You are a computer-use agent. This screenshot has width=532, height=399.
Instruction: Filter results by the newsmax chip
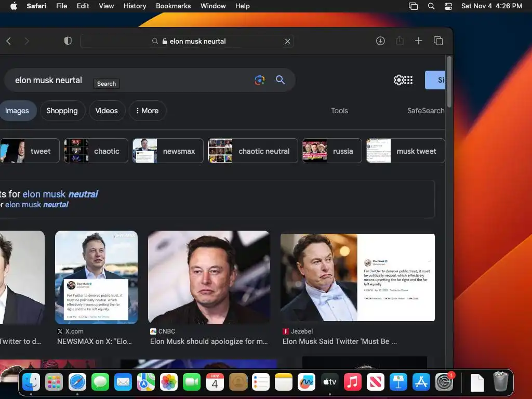click(168, 151)
